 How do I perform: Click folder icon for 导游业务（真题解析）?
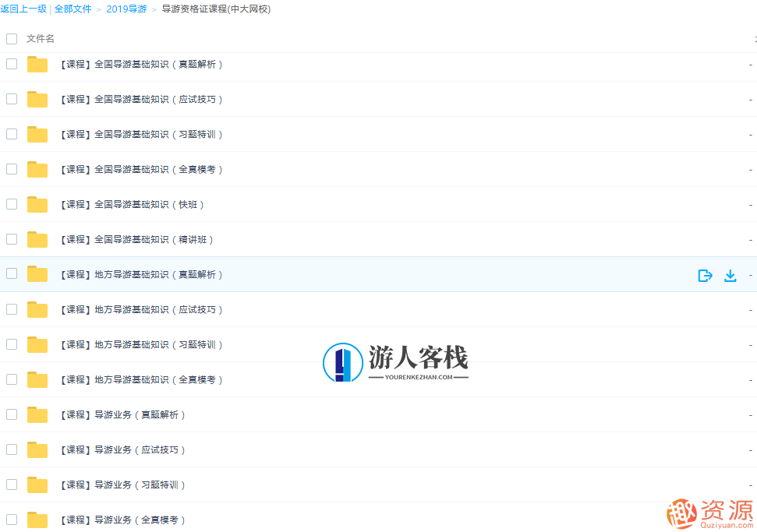coord(37,414)
